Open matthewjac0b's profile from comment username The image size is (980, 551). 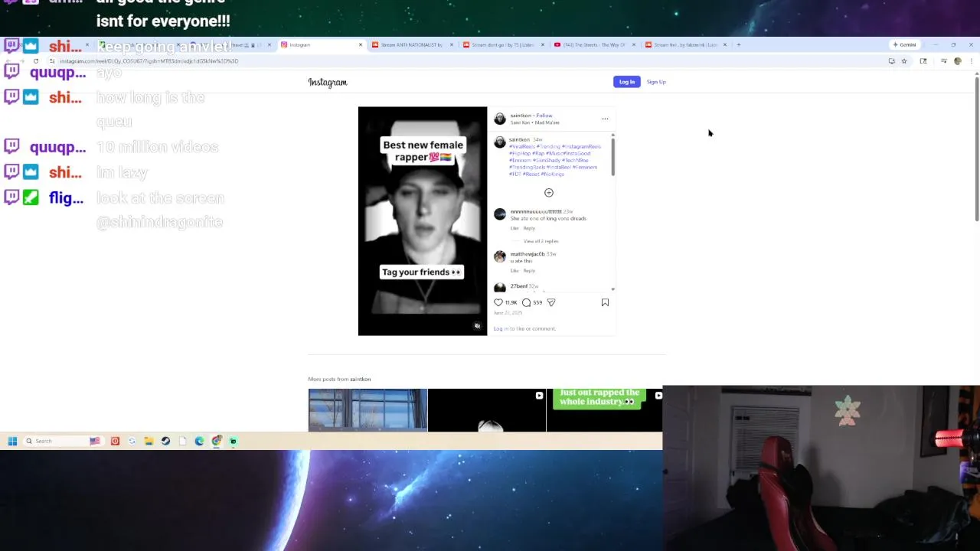coord(528,254)
